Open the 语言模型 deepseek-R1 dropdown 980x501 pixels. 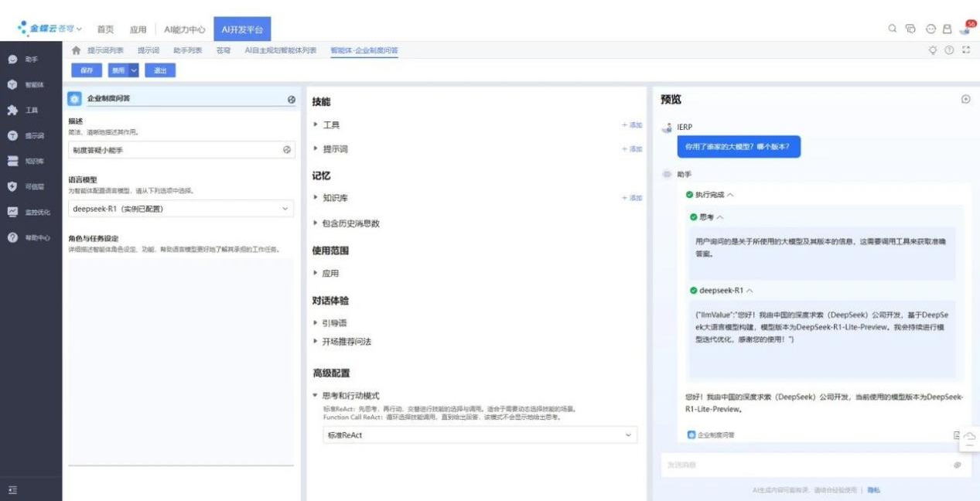pyautogui.click(x=181, y=209)
